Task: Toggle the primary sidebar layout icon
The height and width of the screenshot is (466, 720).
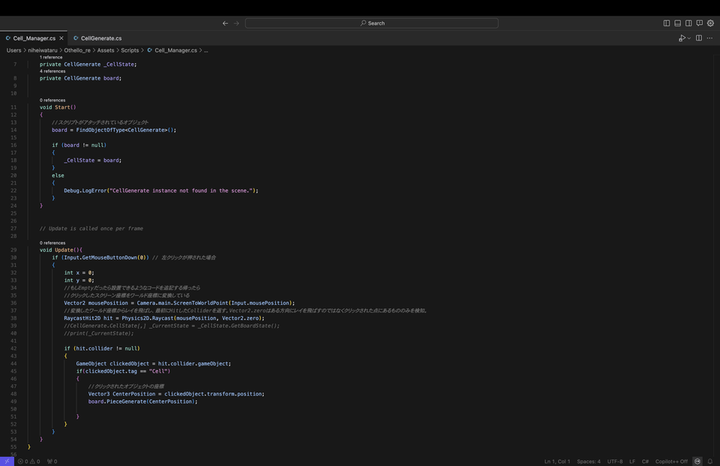Action: coord(667,23)
